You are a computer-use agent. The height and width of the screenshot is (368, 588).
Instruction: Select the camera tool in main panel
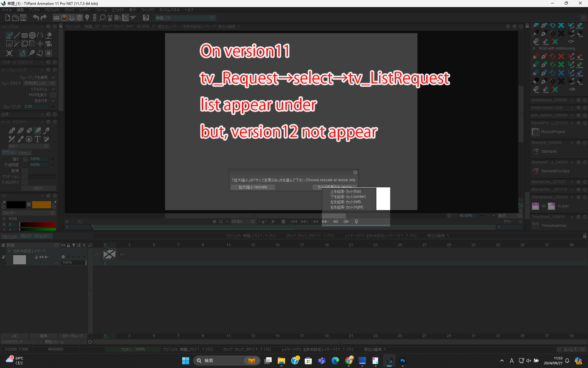coord(49,44)
